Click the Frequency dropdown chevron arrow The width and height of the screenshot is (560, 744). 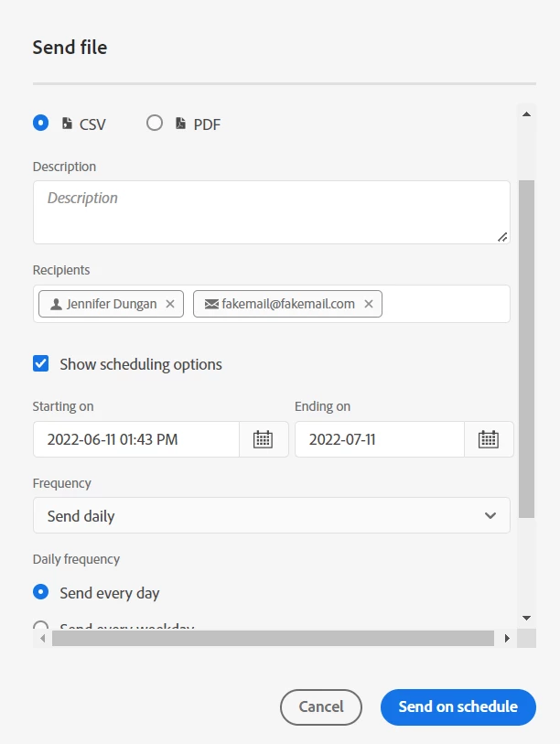(490, 515)
